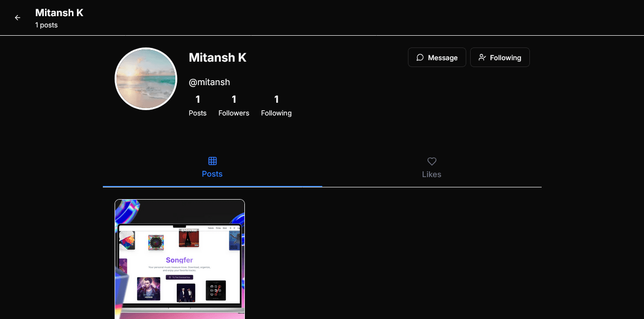644x319 pixels.
Task: Open the Message button
Action: coord(437,57)
